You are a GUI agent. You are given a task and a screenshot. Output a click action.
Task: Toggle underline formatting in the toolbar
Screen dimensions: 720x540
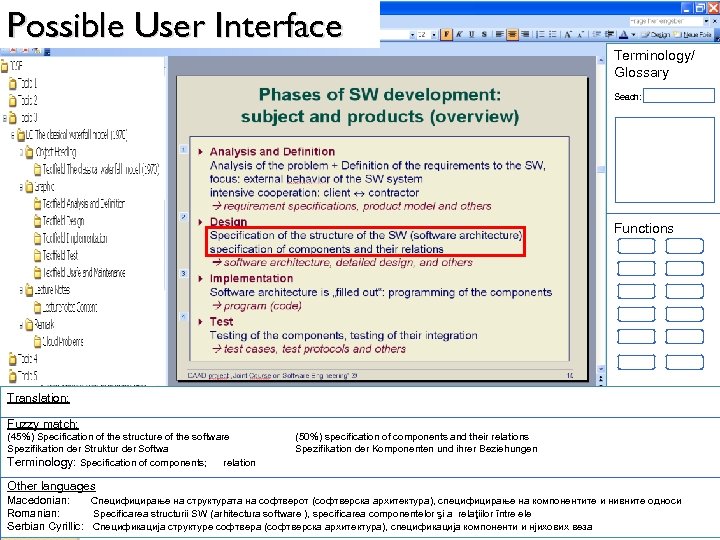click(472, 34)
